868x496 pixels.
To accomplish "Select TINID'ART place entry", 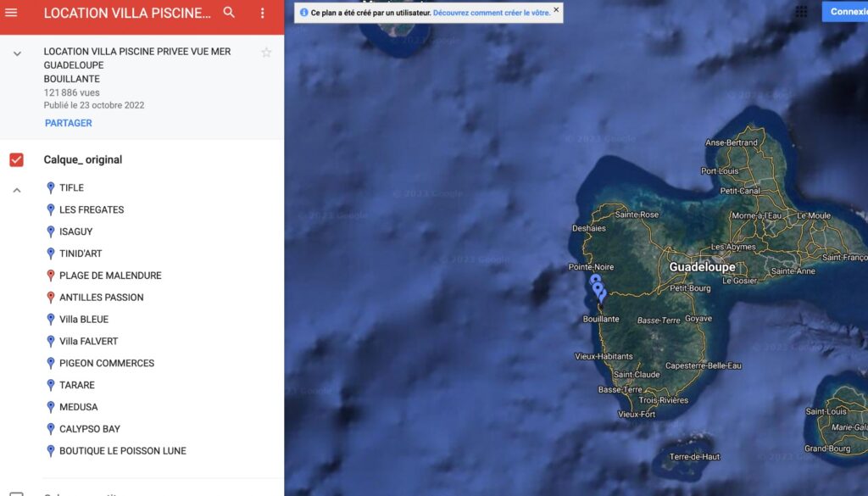I will [x=81, y=254].
